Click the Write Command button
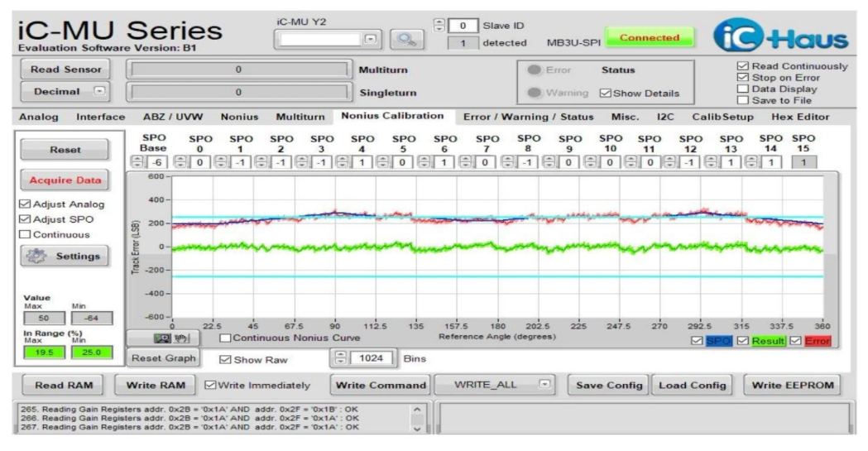The width and height of the screenshot is (868, 451). point(381,385)
